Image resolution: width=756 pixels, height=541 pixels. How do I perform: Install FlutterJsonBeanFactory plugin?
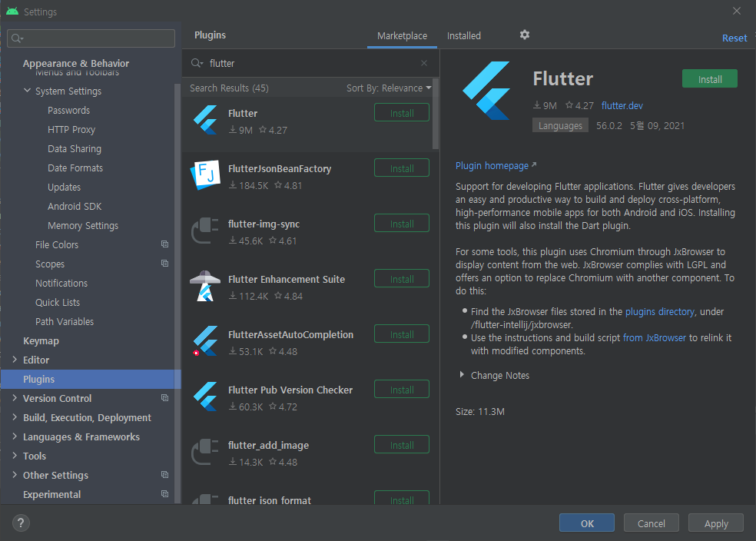click(402, 168)
